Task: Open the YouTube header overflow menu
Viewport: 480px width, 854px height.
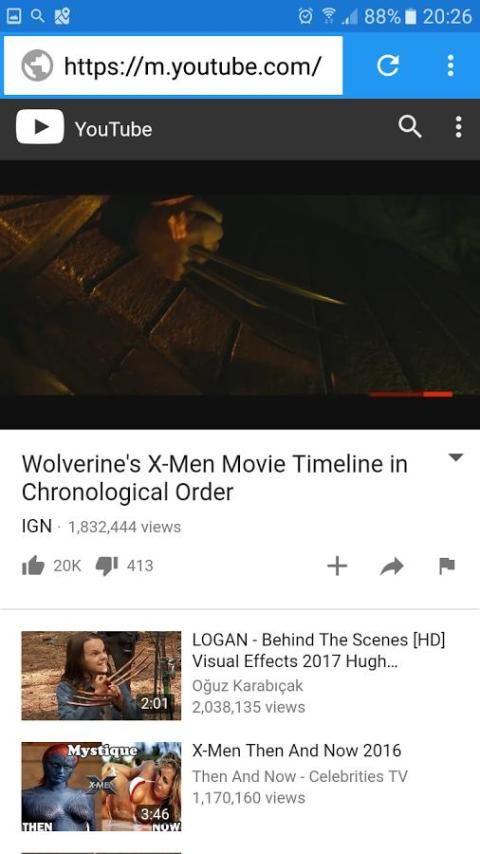Action: 458,127
